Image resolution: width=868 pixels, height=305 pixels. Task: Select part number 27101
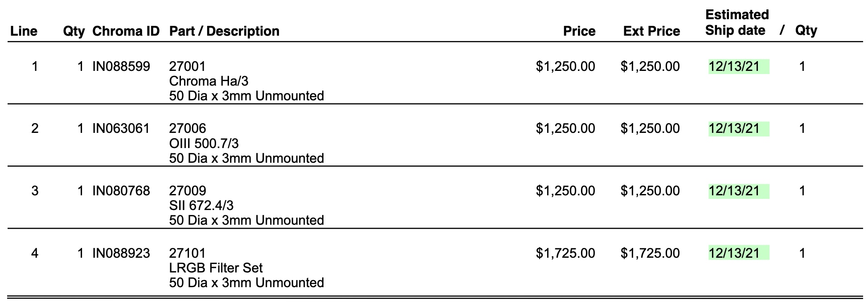[188, 253]
